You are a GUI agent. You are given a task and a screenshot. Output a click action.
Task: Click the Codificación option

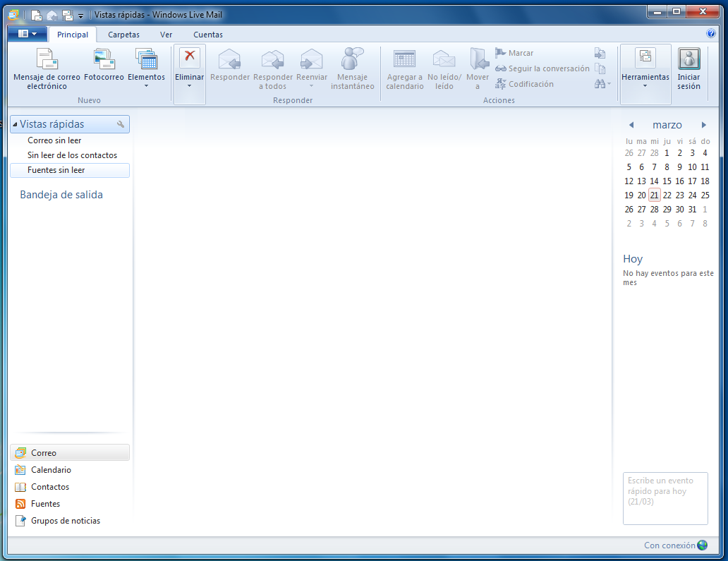tap(525, 83)
